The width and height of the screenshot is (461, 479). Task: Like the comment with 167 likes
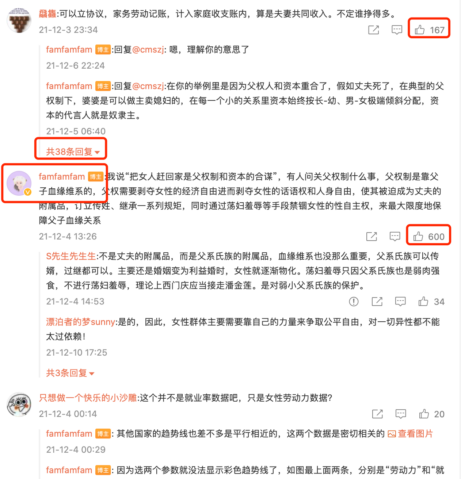click(429, 30)
